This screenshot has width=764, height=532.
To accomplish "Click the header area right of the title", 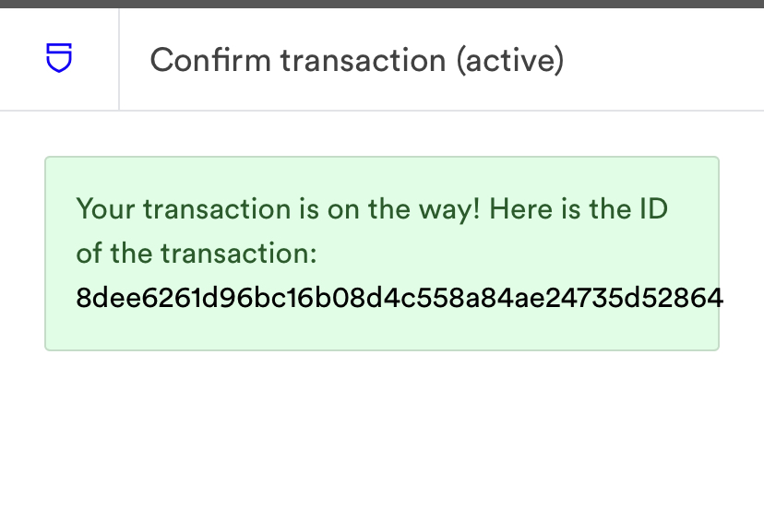I will (x=664, y=60).
